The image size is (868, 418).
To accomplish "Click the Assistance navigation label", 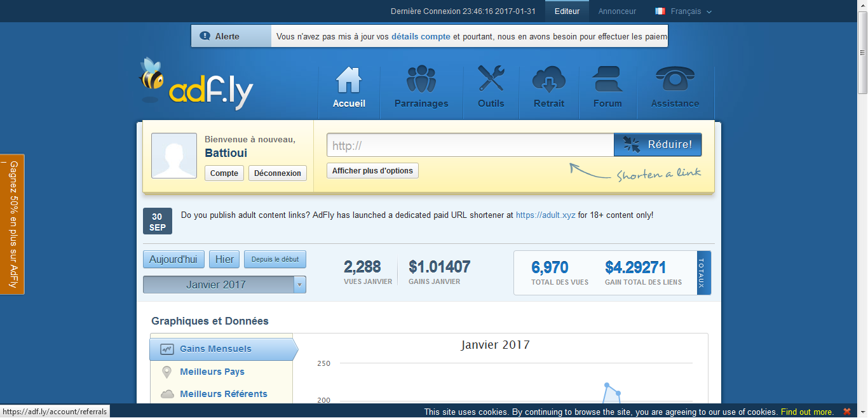I will click(675, 104).
